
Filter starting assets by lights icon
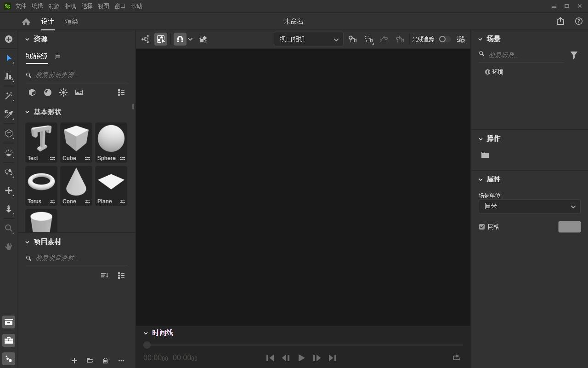63,92
